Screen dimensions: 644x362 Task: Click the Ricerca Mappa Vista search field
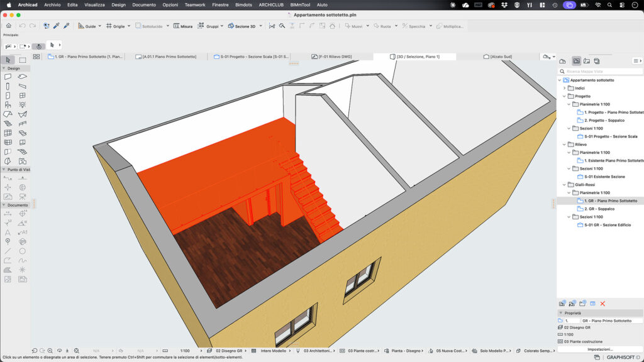coord(601,72)
